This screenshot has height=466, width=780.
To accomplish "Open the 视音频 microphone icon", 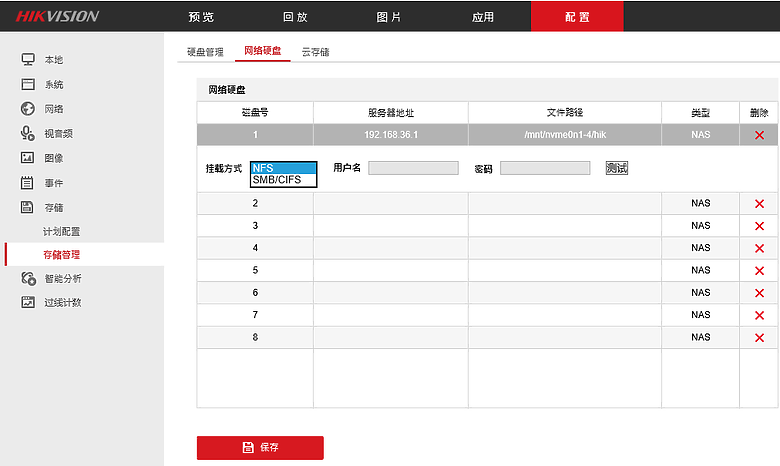I will [28, 133].
